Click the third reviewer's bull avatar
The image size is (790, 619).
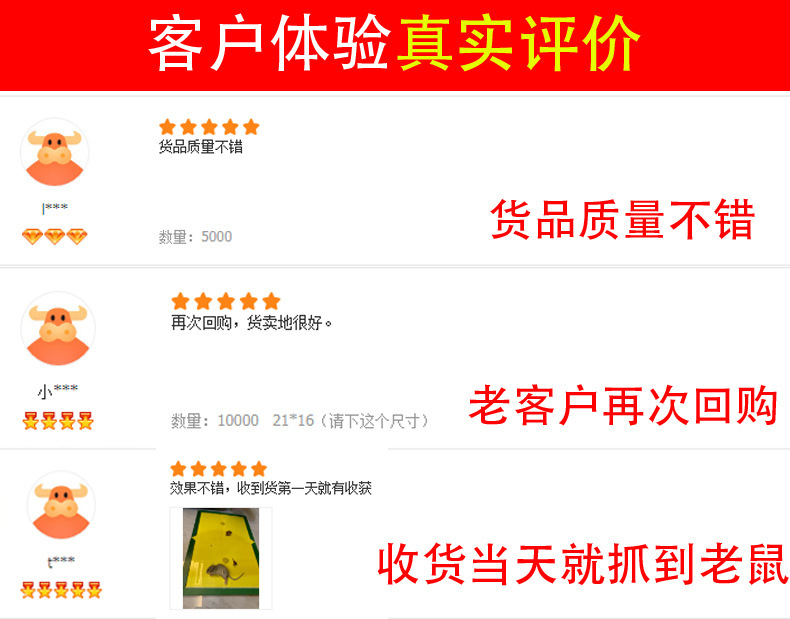[x=61, y=506]
